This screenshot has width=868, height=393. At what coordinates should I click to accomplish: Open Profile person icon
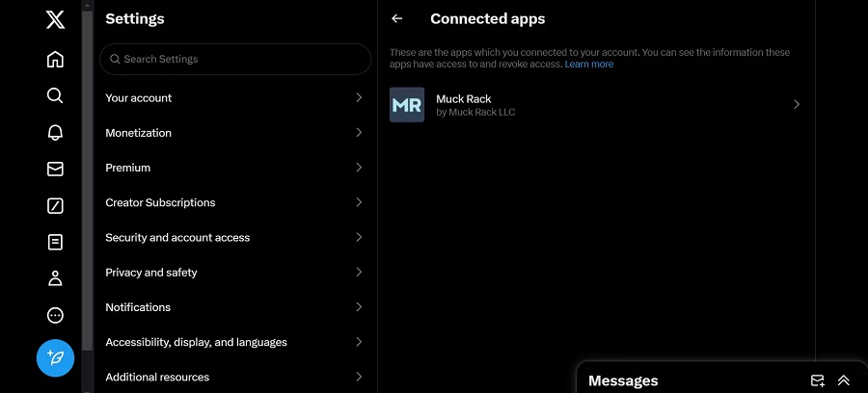point(55,278)
